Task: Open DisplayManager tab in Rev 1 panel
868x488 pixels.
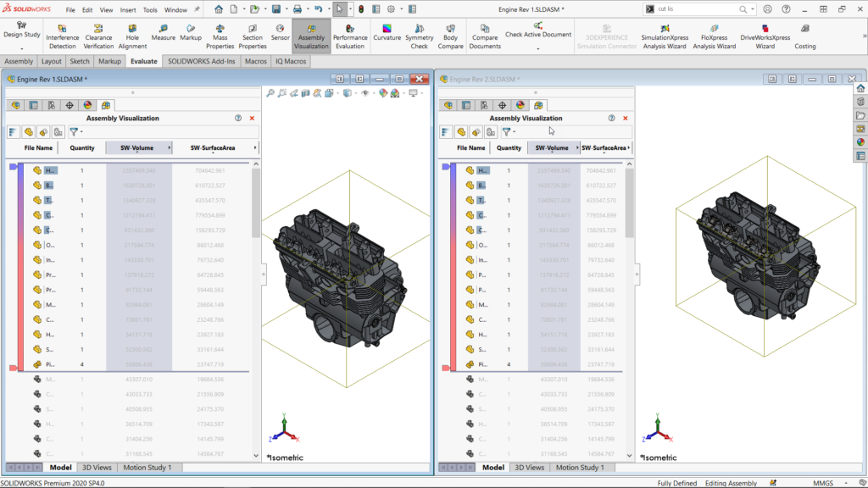Action: pyautogui.click(x=87, y=105)
